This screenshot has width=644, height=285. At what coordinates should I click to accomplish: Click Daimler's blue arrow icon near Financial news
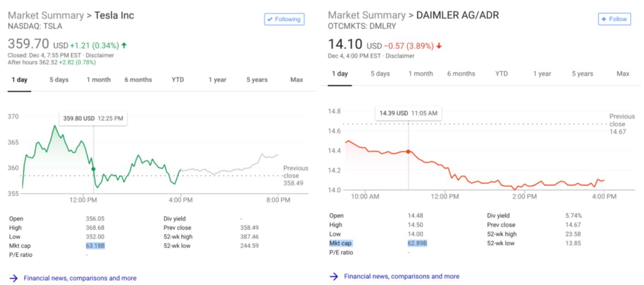pyautogui.click(x=334, y=276)
